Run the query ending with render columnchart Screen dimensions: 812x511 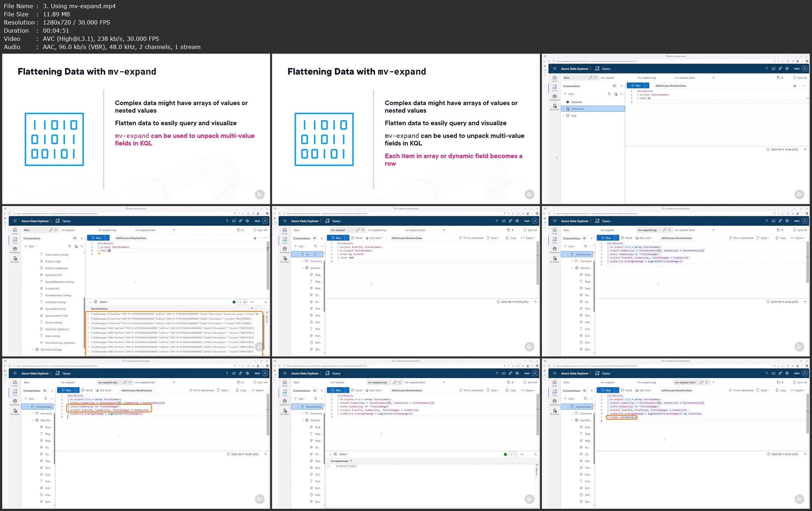click(606, 390)
